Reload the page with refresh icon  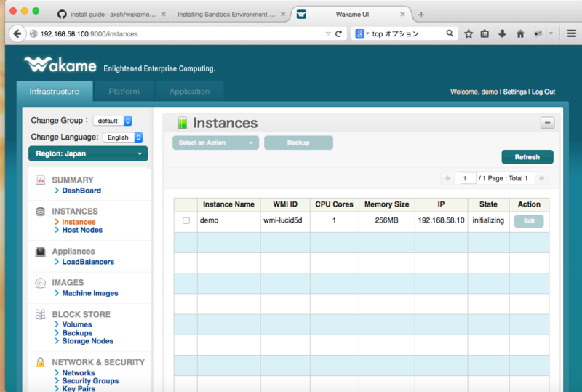point(338,33)
